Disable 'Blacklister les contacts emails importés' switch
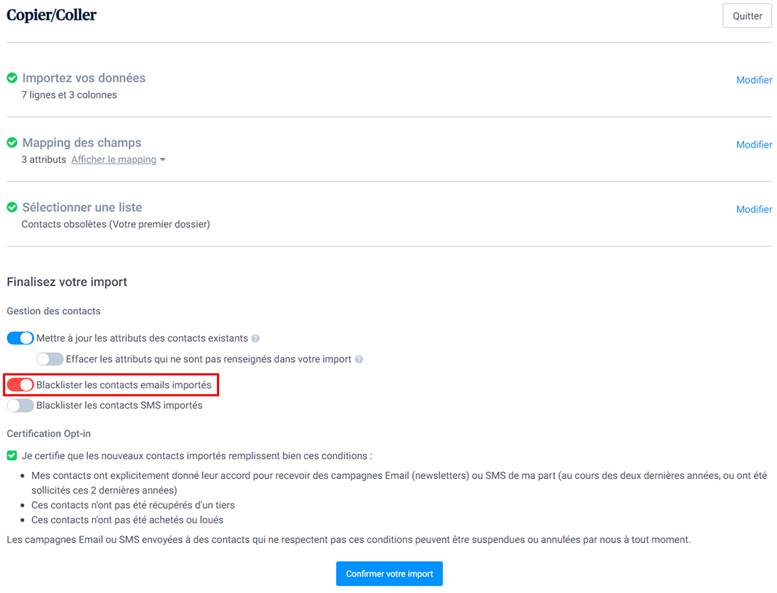This screenshot has width=777, height=593. coord(20,385)
